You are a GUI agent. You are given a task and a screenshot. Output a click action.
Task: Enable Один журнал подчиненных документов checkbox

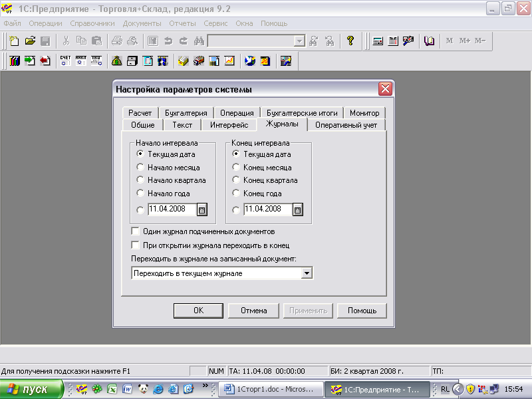coord(136,231)
